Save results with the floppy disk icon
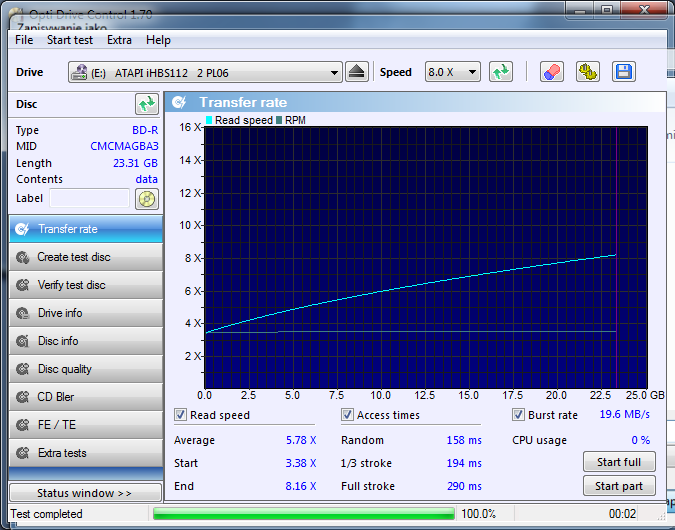 624,72
